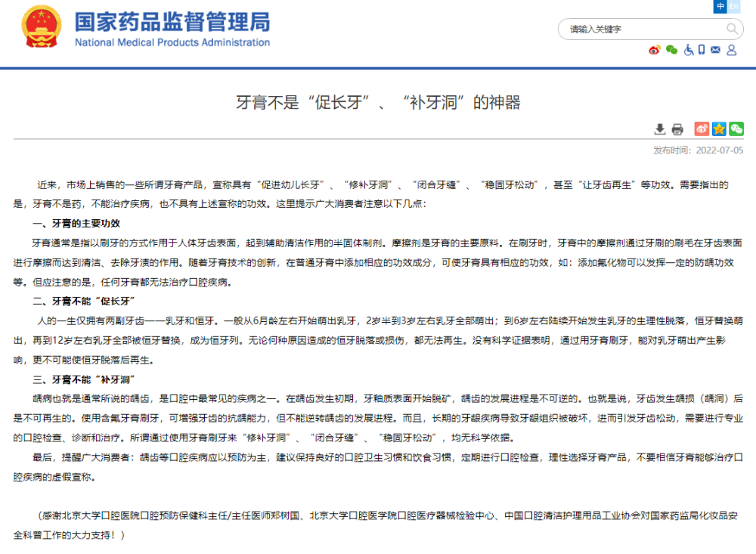This screenshot has height=554, width=756.
Task: Open the Weibo icon in the header
Action: coord(655,51)
